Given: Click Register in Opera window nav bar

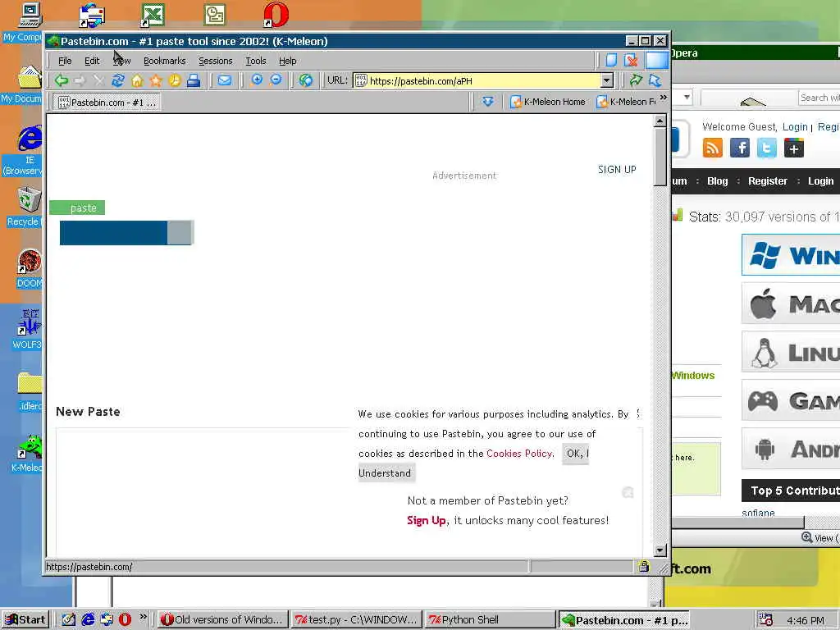Looking at the screenshot, I should pos(767,181).
